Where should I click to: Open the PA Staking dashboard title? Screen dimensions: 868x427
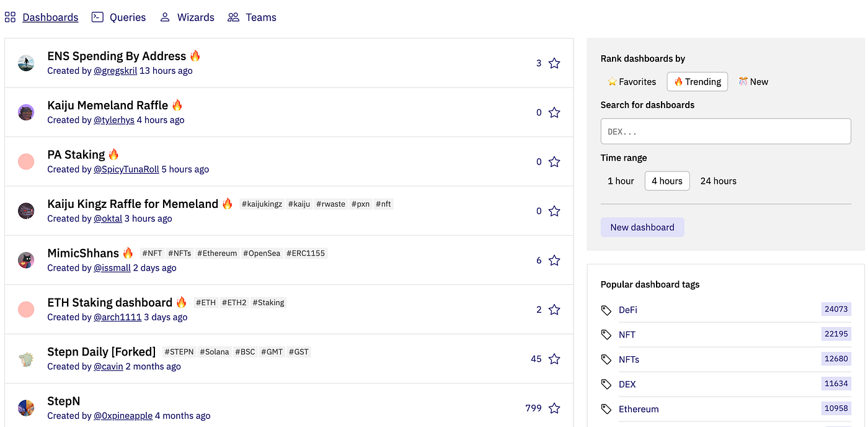(76, 154)
